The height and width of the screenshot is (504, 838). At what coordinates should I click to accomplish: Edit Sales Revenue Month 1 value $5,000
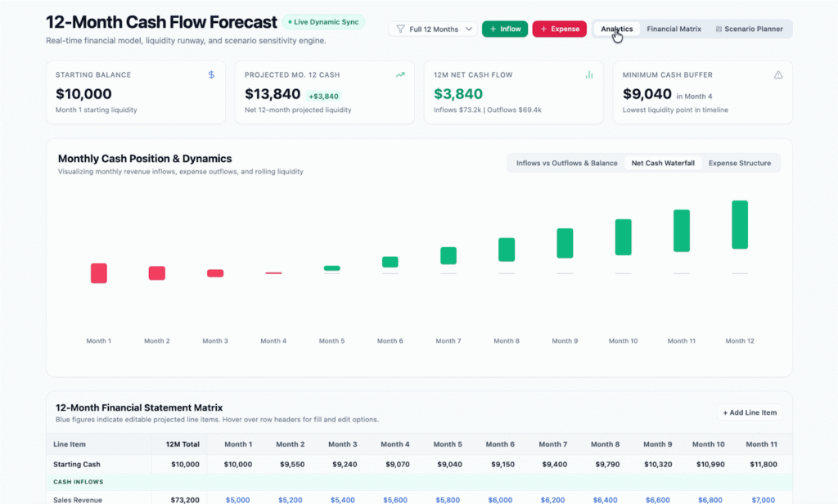(x=238, y=500)
